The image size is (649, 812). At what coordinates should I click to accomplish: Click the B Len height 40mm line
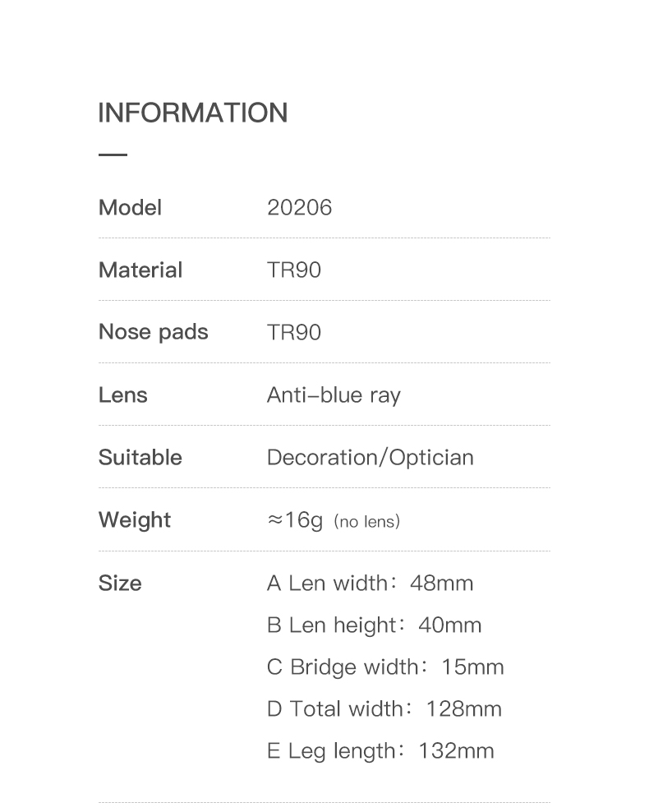[374, 625]
